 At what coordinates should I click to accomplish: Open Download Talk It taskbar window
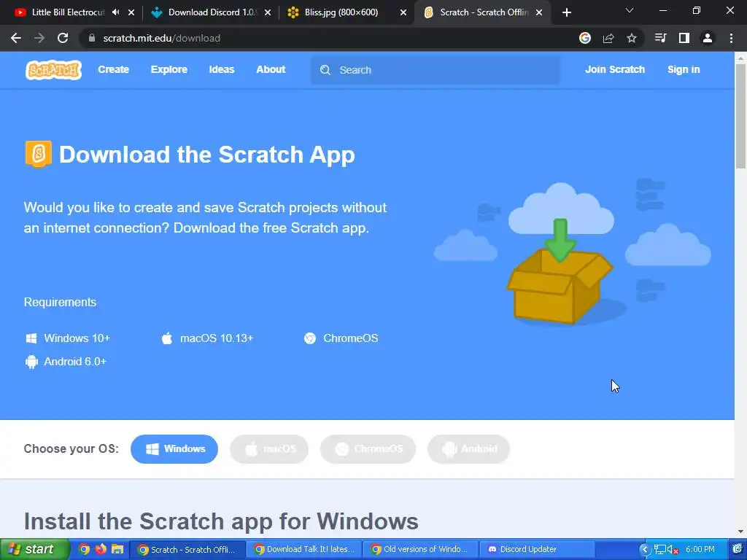tap(304, 550)
